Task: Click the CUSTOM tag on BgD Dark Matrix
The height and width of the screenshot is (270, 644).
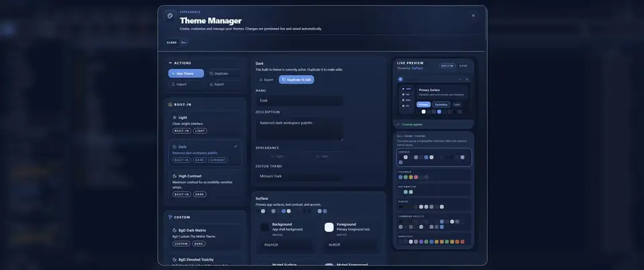Action: tap(181, 244)
